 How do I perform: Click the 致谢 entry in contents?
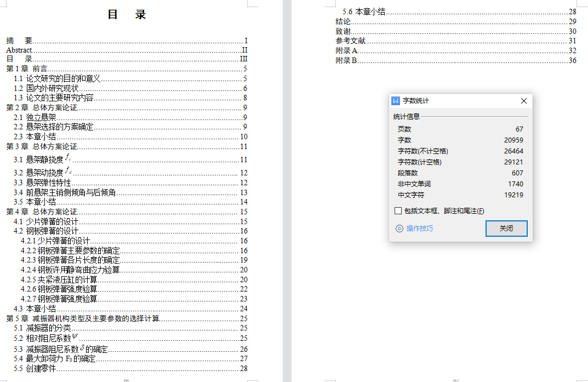pos(343,31)
